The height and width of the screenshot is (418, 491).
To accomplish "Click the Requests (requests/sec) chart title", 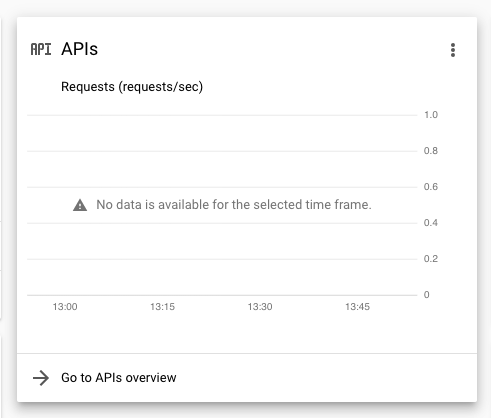I will tap(132, 87).
